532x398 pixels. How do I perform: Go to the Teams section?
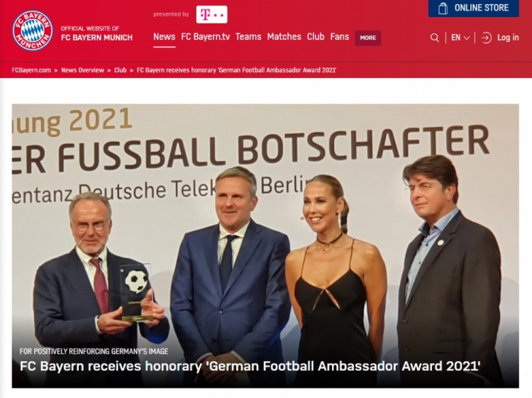[x=248, y=37]
